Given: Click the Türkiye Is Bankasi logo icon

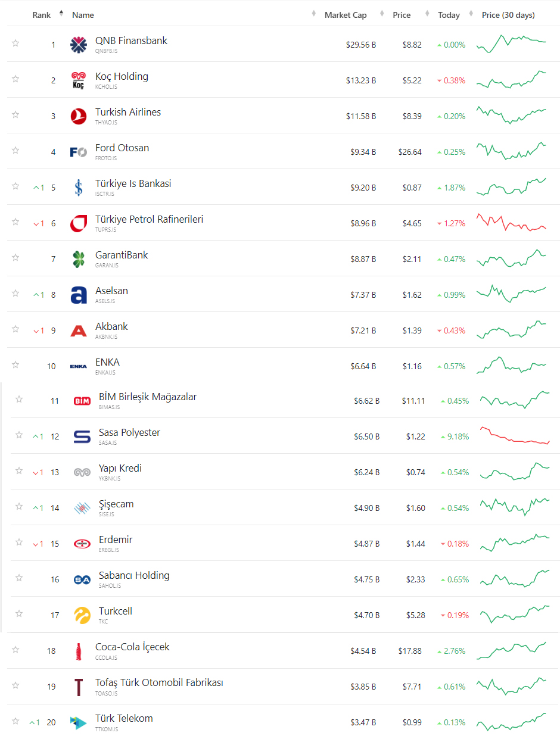Looking at the screenshot, I should tap(79, 188).
